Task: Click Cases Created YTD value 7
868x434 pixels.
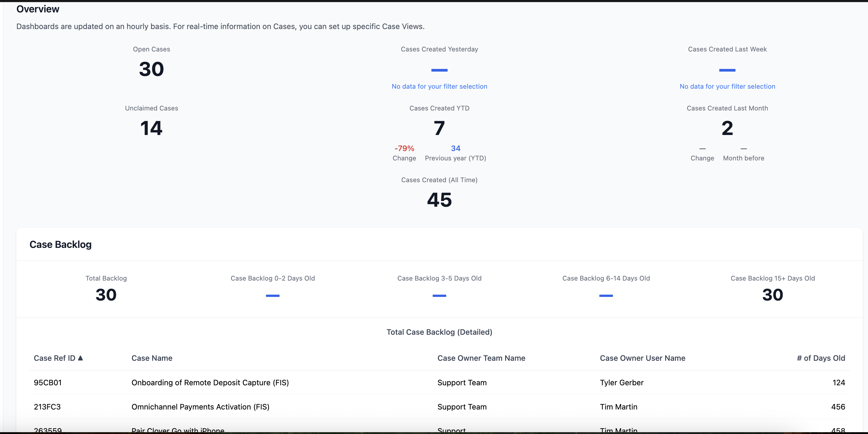Action: click(439, 128)
